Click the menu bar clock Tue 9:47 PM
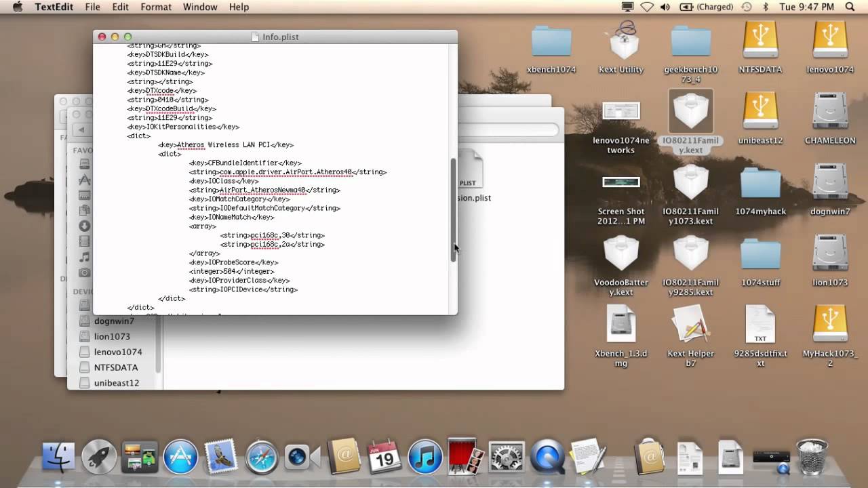This screenshot has width=868, height=488. (x=806, y=7)
